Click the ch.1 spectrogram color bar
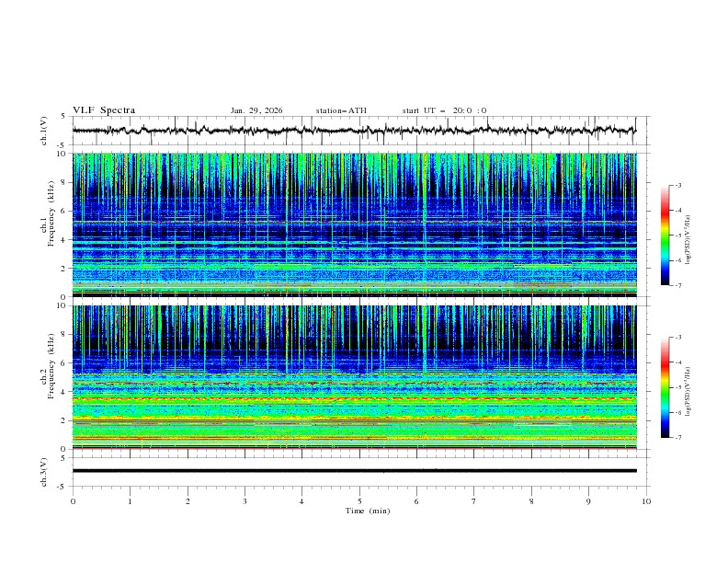 tap(665, 236)
